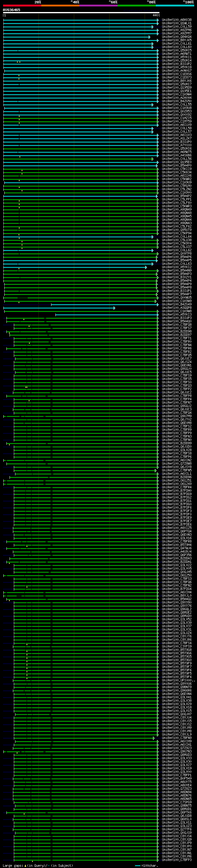Open hit UniRef100_C7BFQ8
This screenshot has width=197, height=868.
(177, 325)
